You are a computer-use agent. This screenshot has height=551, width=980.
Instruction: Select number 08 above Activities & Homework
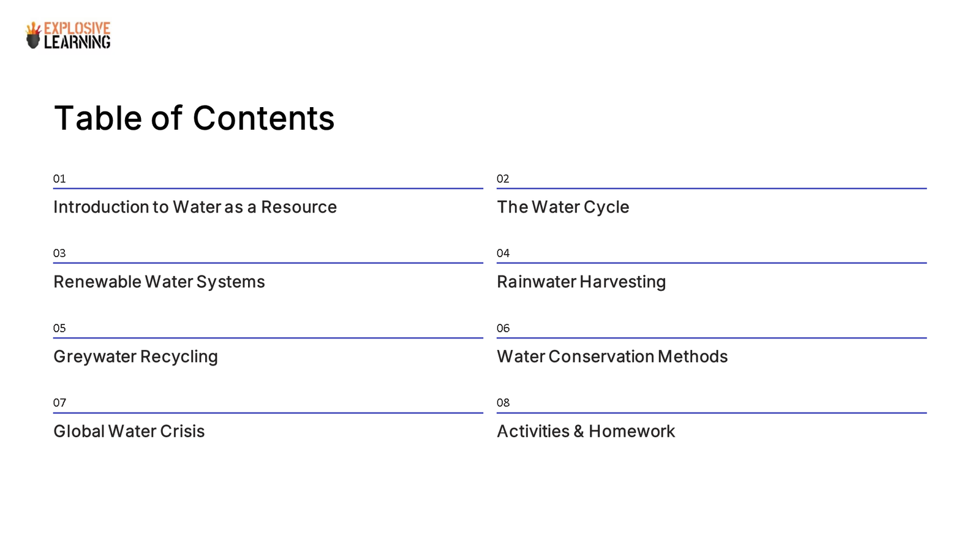pyautogui.click(x=503, y=403)
